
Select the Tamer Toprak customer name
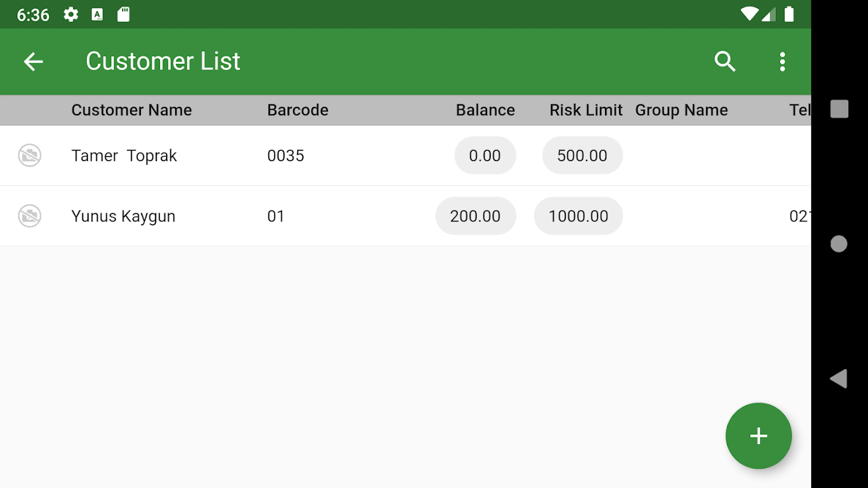click(x=124, y=156)
